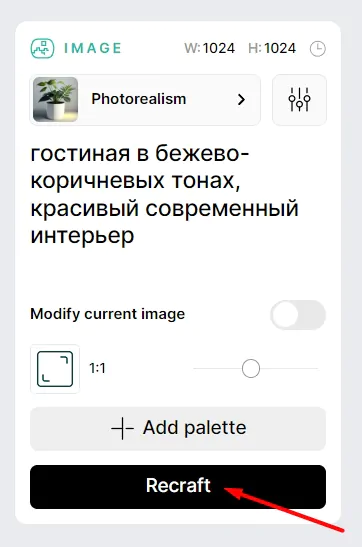Screen dimensions: 362x547
Task: Expand the Photorealism style chevron
Action: coord(241,100)
